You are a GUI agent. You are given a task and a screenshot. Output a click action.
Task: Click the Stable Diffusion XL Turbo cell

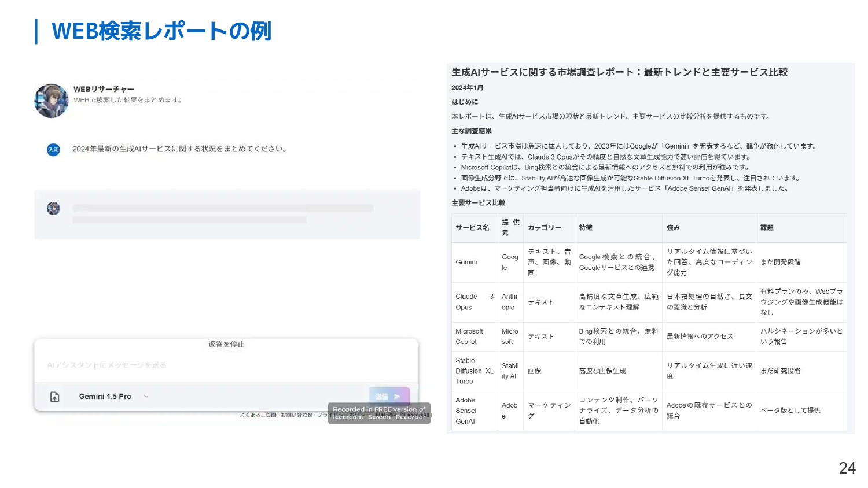475,371
